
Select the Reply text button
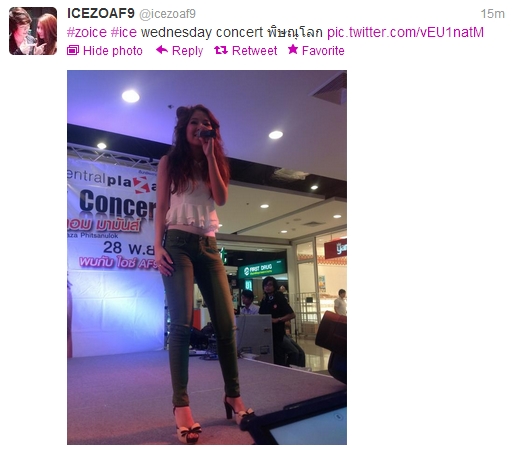pos(187,51)
